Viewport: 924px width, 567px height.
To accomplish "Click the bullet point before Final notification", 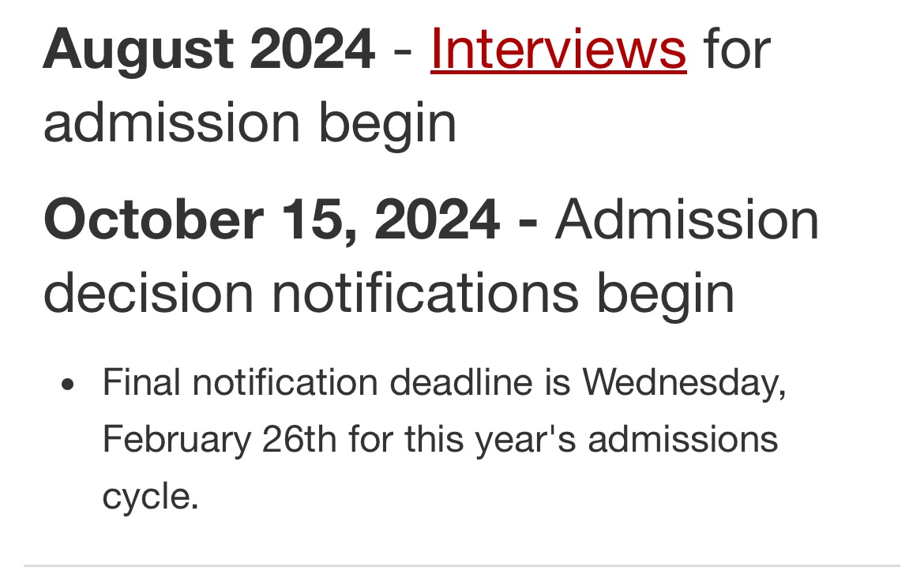I will coord(68,385).
